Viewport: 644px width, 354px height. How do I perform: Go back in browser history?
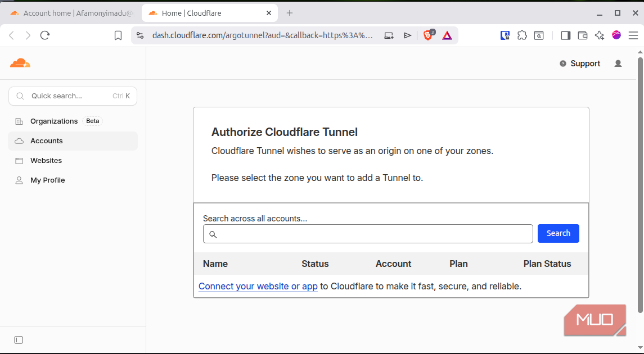click(11, 35)
